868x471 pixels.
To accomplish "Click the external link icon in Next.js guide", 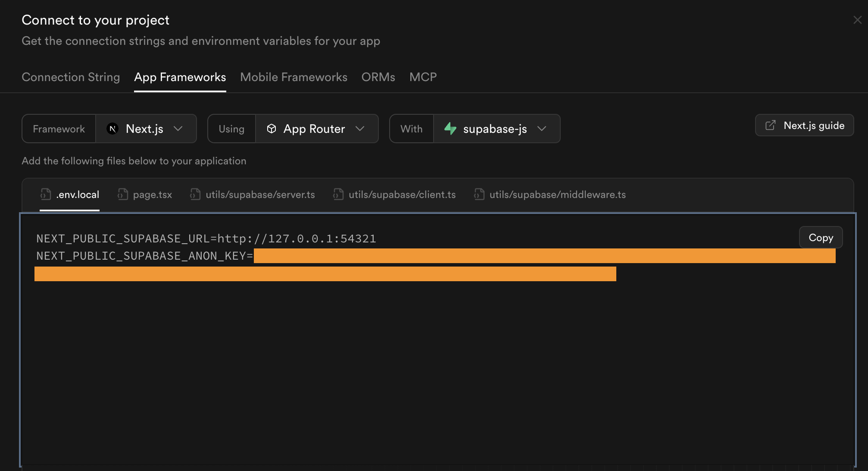I will (770, 126).
